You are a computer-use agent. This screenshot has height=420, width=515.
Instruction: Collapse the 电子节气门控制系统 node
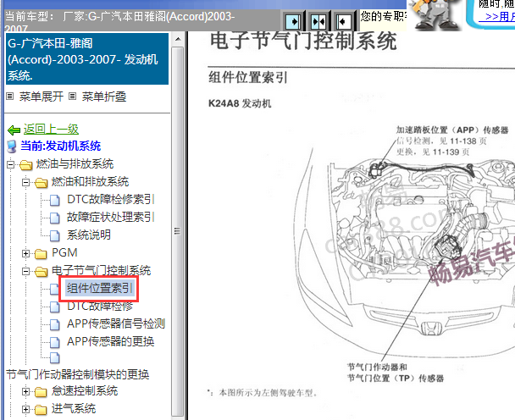click(x=25, y=271)
